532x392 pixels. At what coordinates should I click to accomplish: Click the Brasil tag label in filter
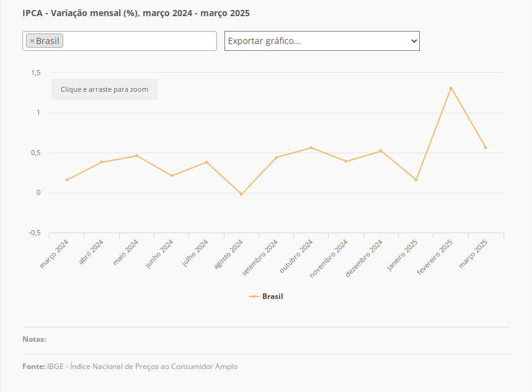[48, 41]
